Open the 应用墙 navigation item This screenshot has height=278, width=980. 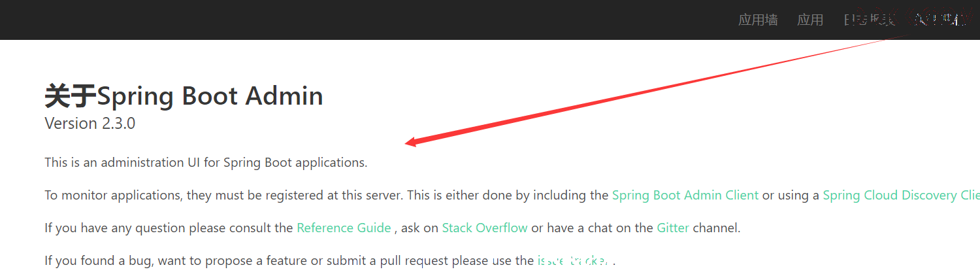[758, 20]
